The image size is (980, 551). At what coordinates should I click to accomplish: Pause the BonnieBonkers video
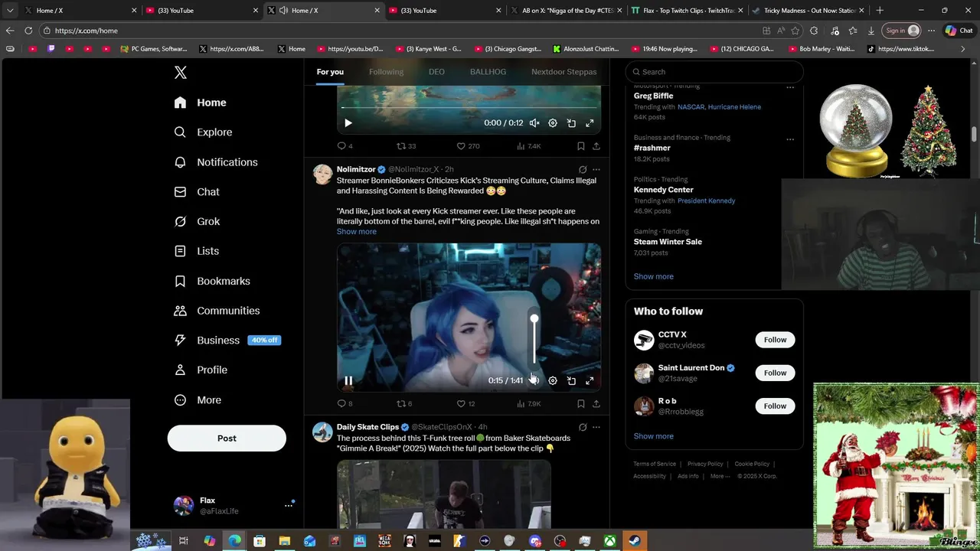pyautogui.click(x=348, y=380)
